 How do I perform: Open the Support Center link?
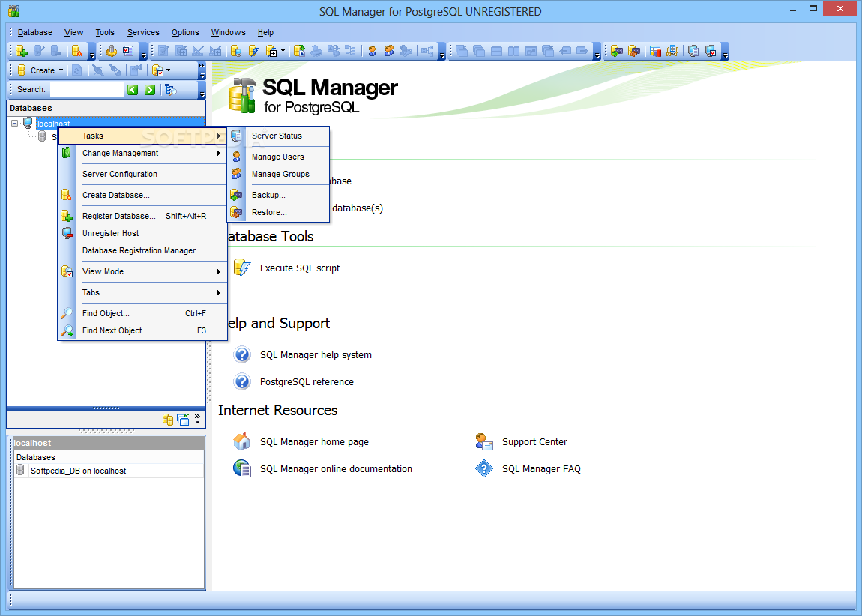pos(534,442)
